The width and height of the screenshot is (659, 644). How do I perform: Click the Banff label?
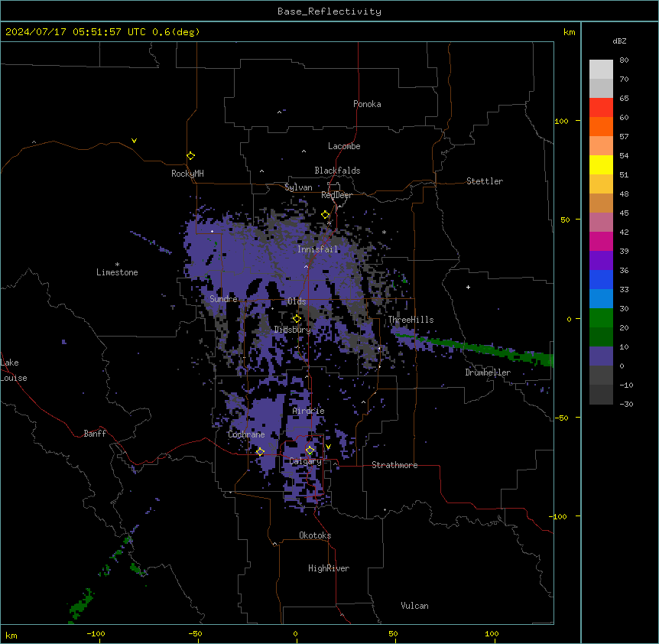point(95,434)
